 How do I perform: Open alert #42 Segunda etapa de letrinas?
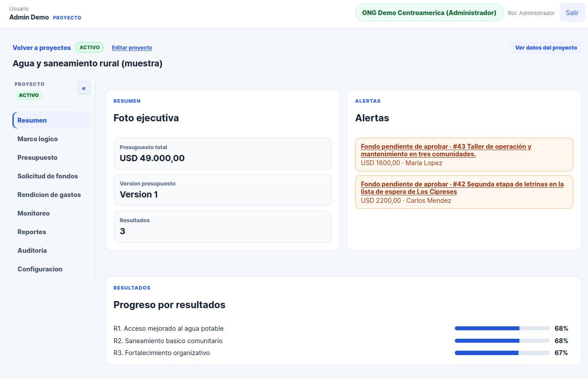coord(462,188)
